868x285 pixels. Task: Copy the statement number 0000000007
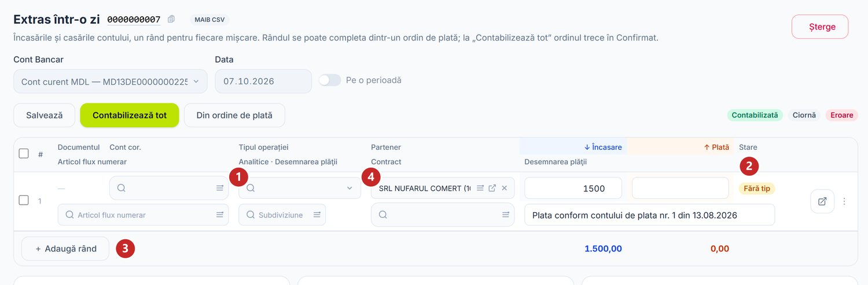(171, 20)
